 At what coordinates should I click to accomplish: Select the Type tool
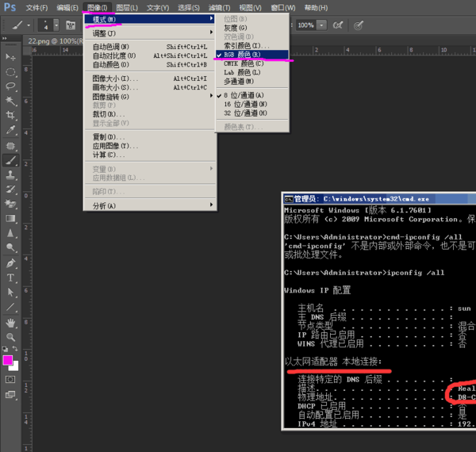pyautogui.click(x=10, y=278)
